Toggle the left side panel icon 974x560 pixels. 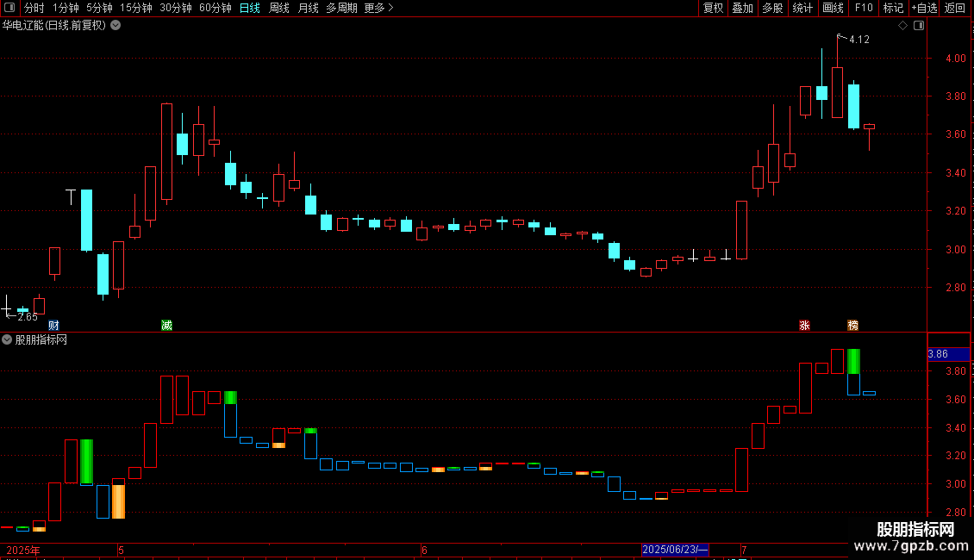(9, 8)
